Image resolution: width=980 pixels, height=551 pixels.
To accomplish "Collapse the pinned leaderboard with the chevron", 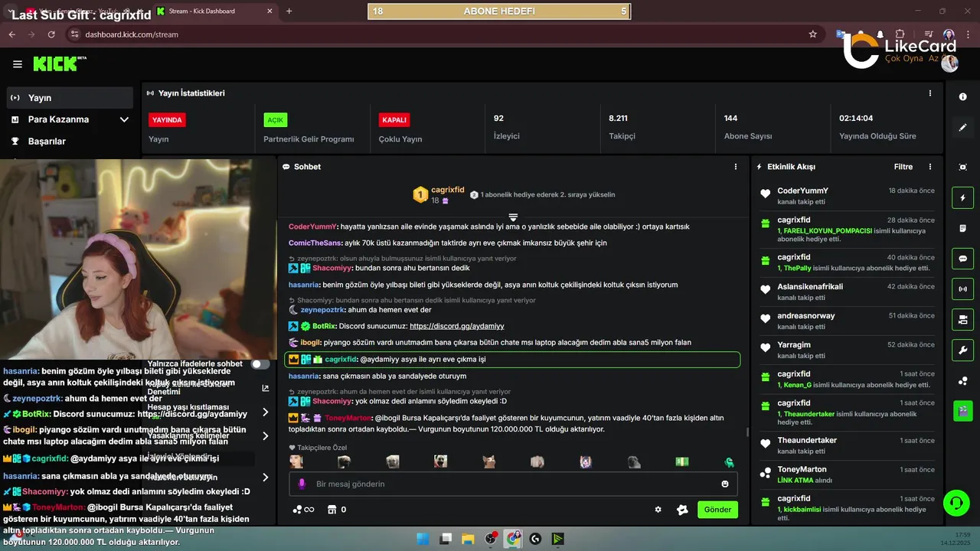I will [x=513, y=218].
